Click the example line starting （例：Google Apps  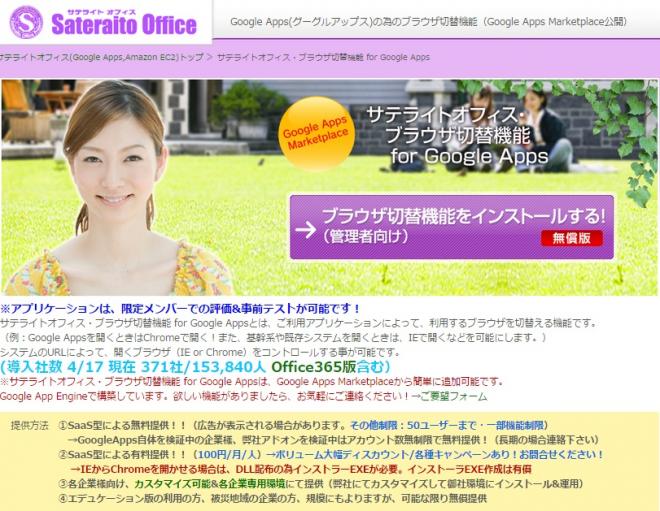(274, 338)
